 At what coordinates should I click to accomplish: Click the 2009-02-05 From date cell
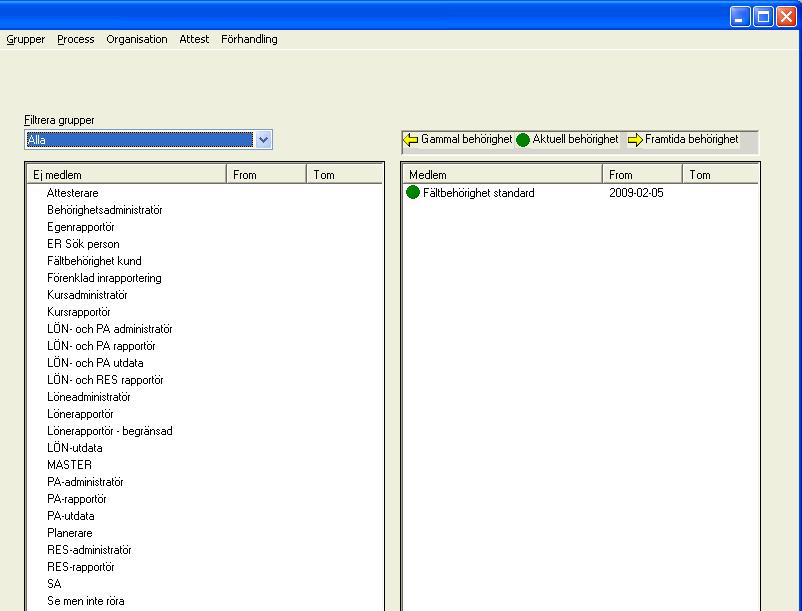636,193
